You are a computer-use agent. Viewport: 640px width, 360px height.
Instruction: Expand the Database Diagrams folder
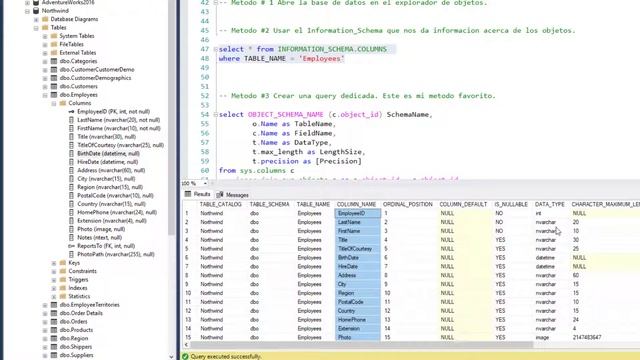click(36, 19)
